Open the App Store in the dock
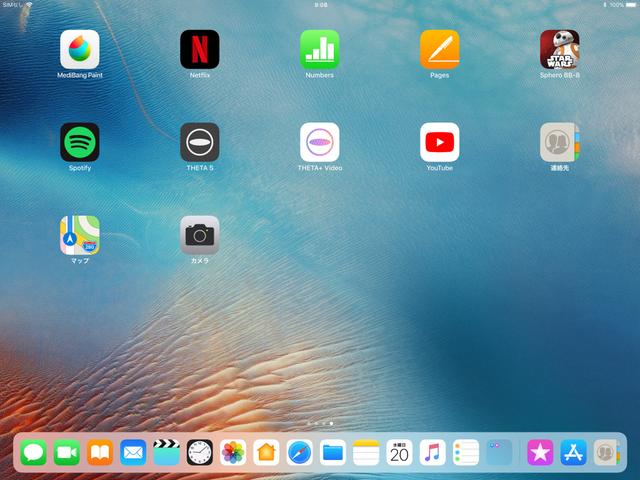Image resolution: width=640 pixels, height=480 pixels. (x=573, y=452)
